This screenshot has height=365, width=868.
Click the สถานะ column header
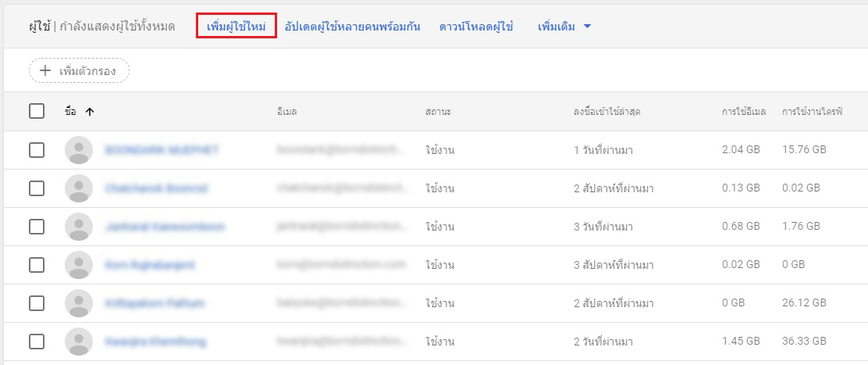pyautogui.click(x=439, y=112)
